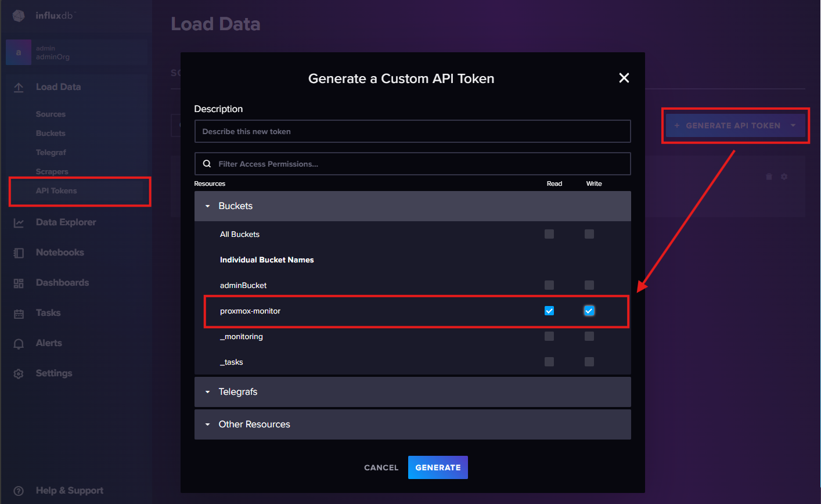Enable Write for All Buckets
Viewport: 821px width, 504px height.
(x=589, y=234)
